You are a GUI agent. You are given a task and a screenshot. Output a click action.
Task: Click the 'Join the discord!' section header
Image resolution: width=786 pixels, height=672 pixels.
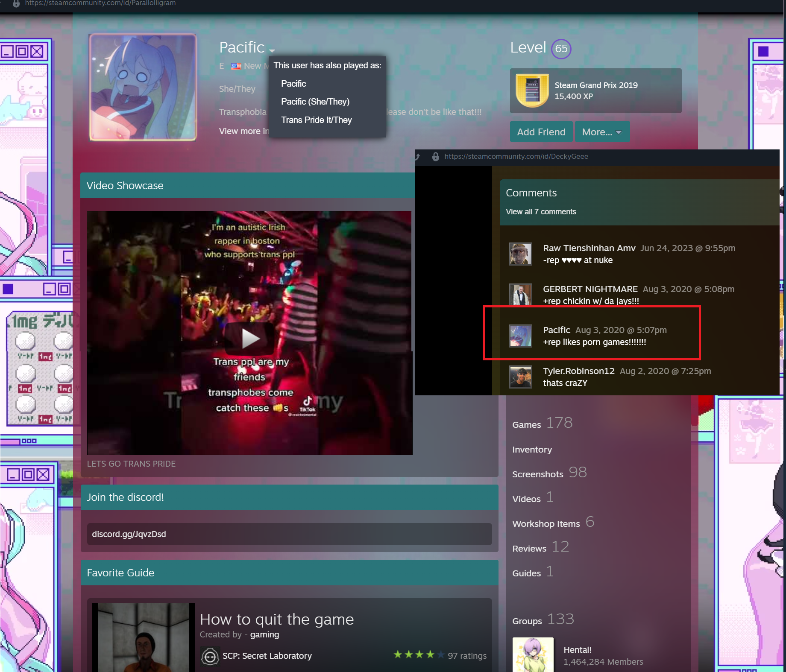pos(289,497)
